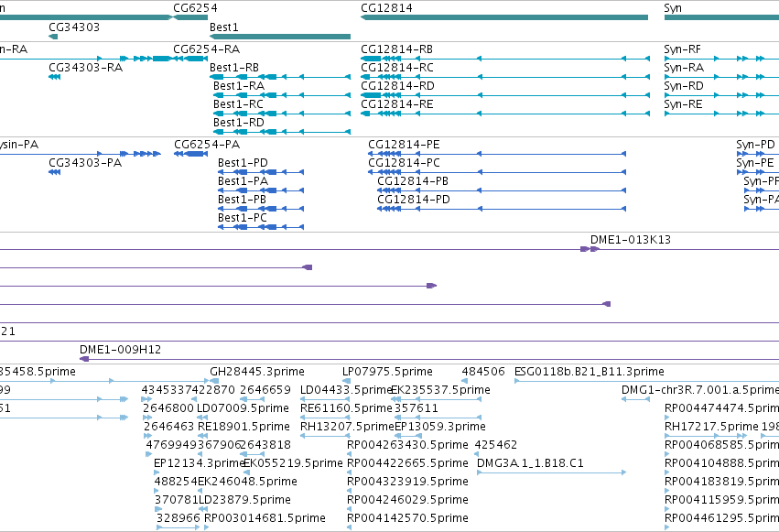The height and width of the screenshot is (532, 779).
Task: Open EST LD07009.5prime
Action: click(243, 408)
